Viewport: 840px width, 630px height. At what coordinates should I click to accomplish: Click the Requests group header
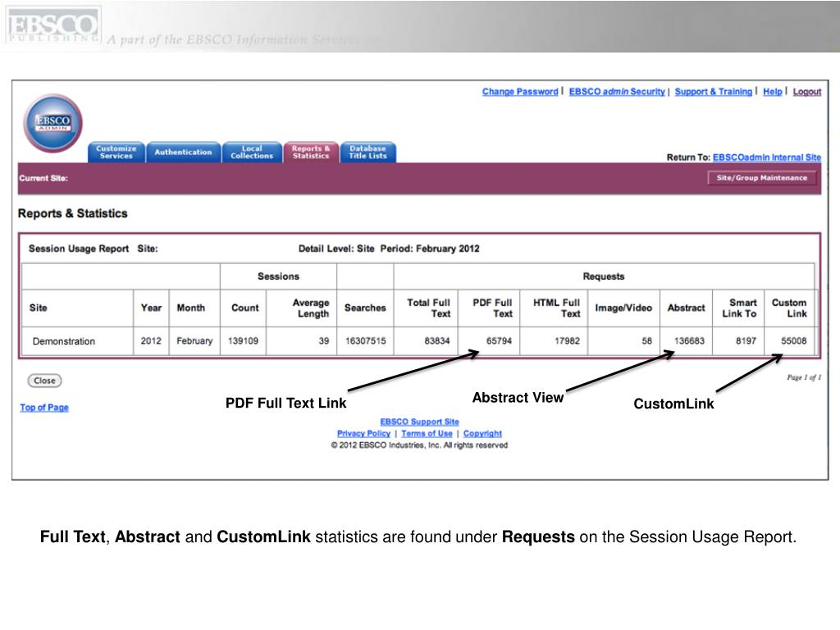[x=604, y=276]
